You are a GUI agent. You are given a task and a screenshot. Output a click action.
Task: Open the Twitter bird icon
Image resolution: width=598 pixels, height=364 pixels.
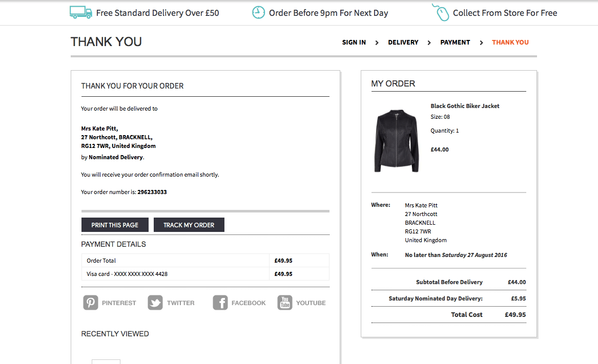[x=155, y=303]
